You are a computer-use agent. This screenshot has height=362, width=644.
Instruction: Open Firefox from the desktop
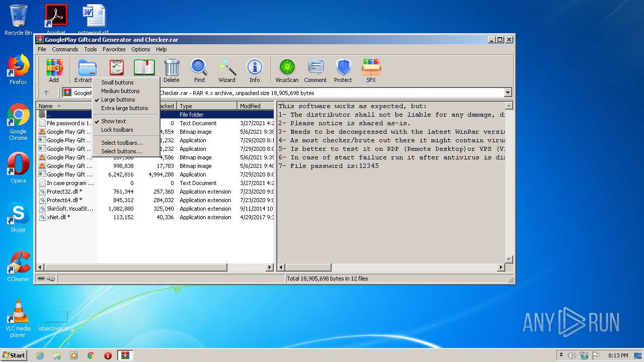pos(18,69)
